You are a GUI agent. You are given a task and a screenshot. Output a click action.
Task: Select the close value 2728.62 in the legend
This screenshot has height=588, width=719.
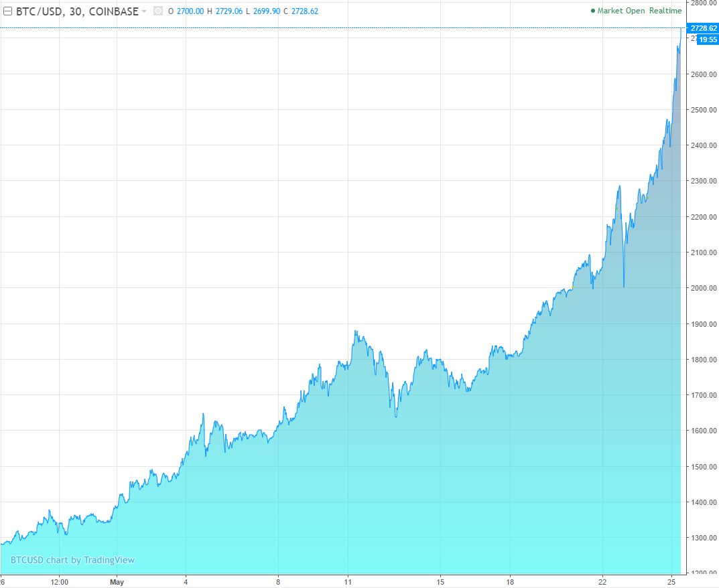coord(305,11)
